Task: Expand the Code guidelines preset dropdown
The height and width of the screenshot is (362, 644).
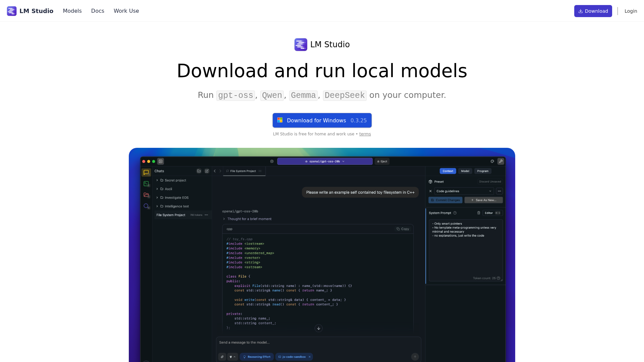Action: click(x=464, y=191)
